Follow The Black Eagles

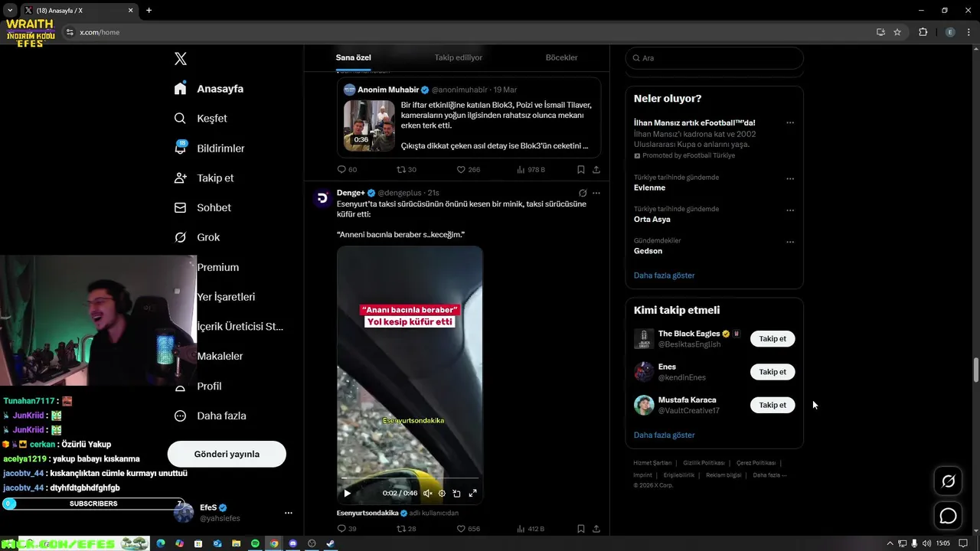pyautogui.click(x=773, y=339)
